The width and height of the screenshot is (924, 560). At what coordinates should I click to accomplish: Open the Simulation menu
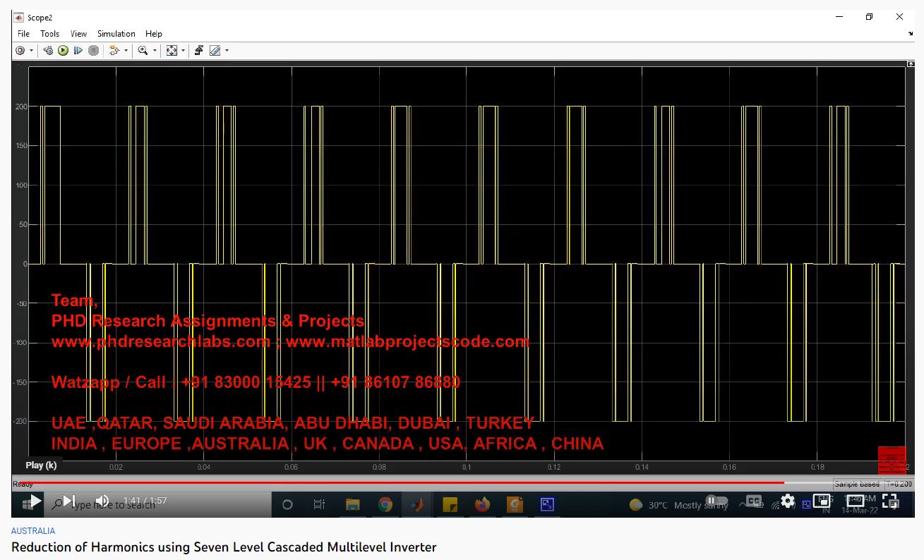click(x=116, y=34)
